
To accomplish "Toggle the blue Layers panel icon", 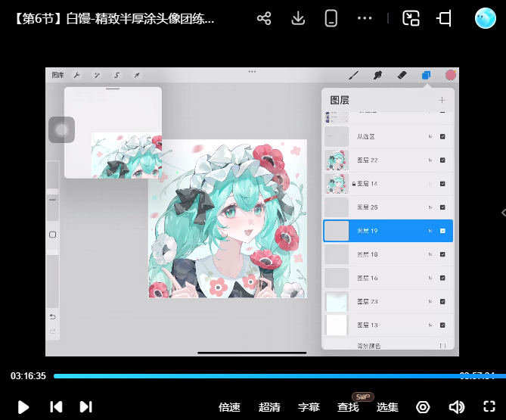I will pos(427,75).
